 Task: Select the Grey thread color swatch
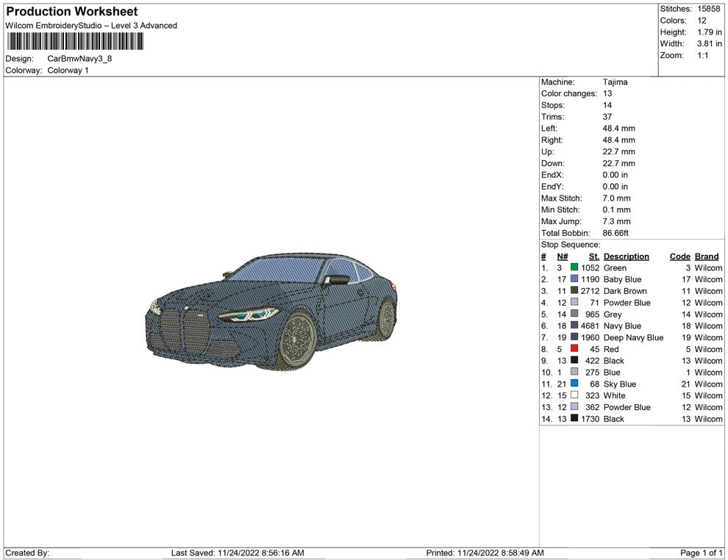pos(574,315)
